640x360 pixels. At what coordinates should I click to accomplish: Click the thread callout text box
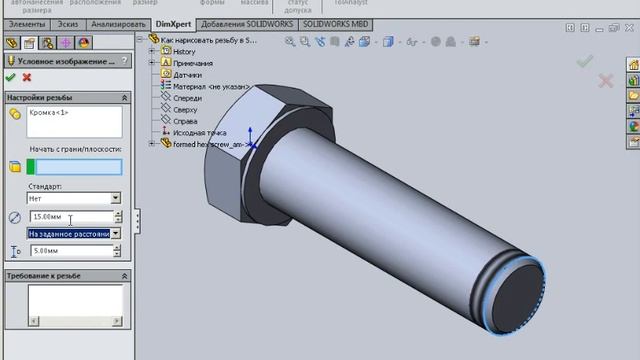pyautogui.click(x=75, y=301)
